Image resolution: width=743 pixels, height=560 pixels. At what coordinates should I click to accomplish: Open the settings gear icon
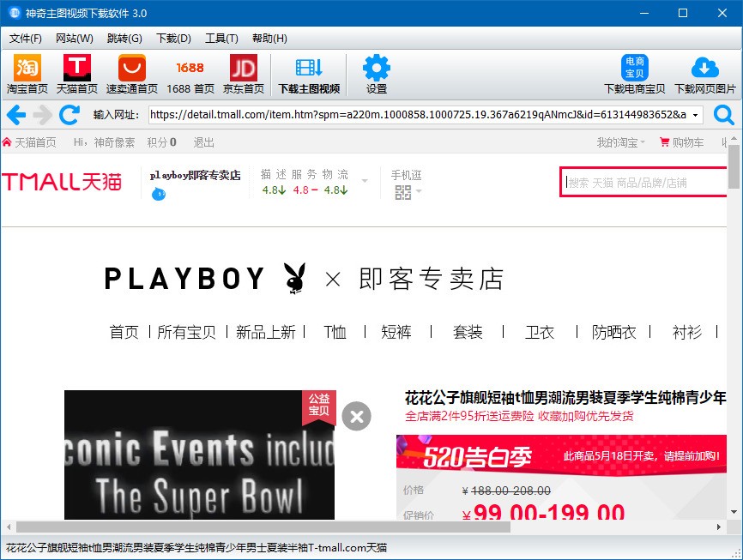377,68
